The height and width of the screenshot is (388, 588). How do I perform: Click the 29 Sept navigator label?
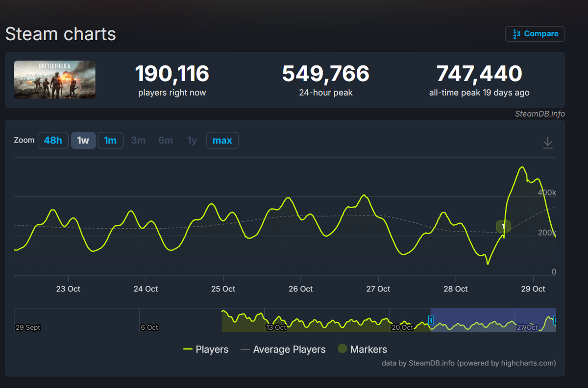[28, 327]
